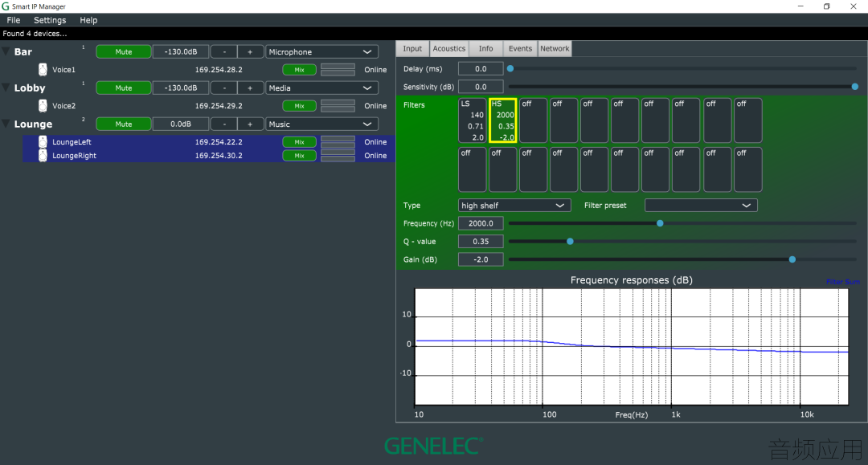Toggle Mix button for LoungeLeft
This screenshot has width=868, height=465.
point(300,142)
